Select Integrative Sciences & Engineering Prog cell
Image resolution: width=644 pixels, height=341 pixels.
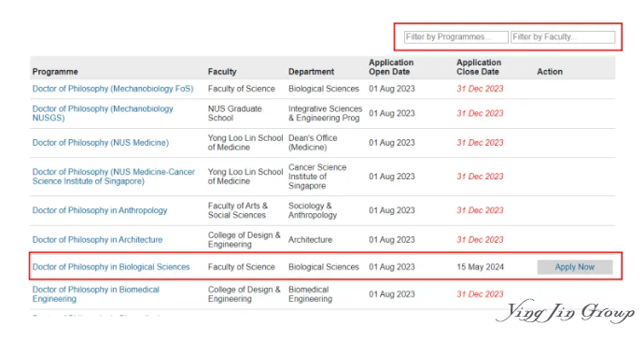point(326,113)
